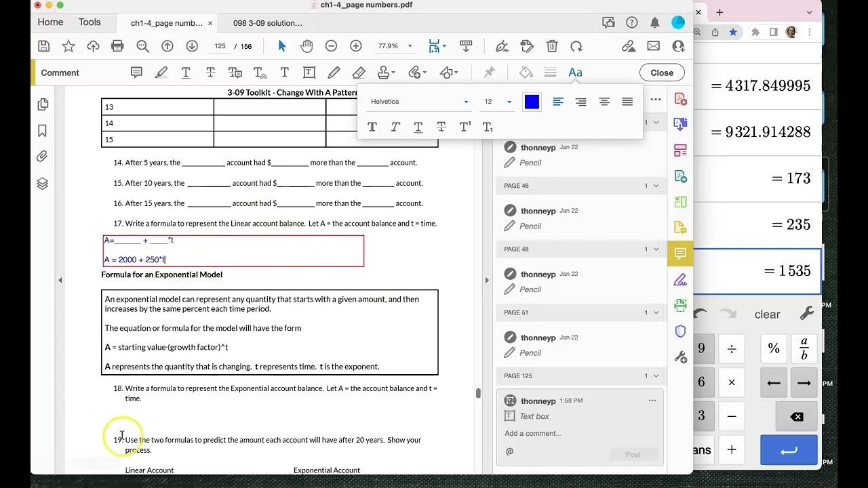
Task: Toggle bold text style
Action: point(372,127)
